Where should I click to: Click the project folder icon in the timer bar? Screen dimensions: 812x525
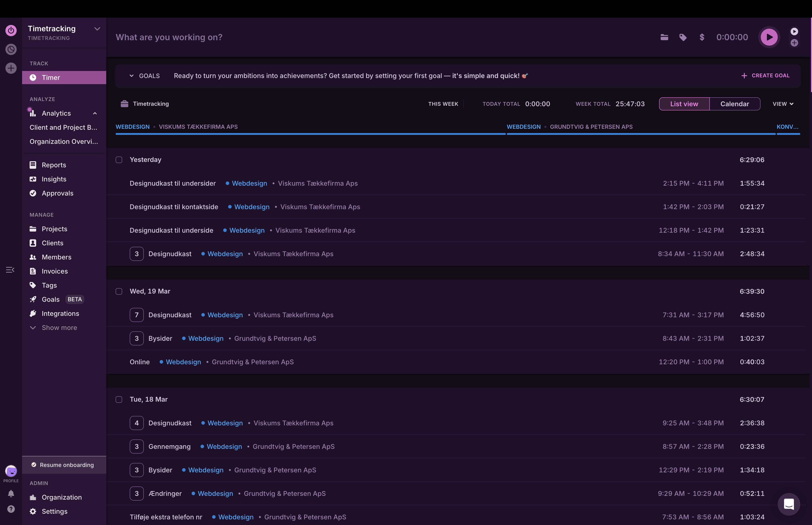[664, 37]
